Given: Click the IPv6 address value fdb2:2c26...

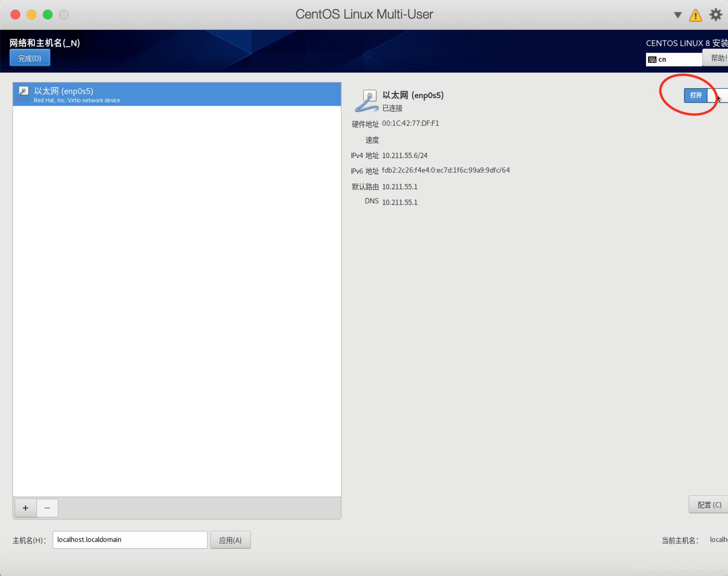Looking at the screenshot, I should coord(446,170).
